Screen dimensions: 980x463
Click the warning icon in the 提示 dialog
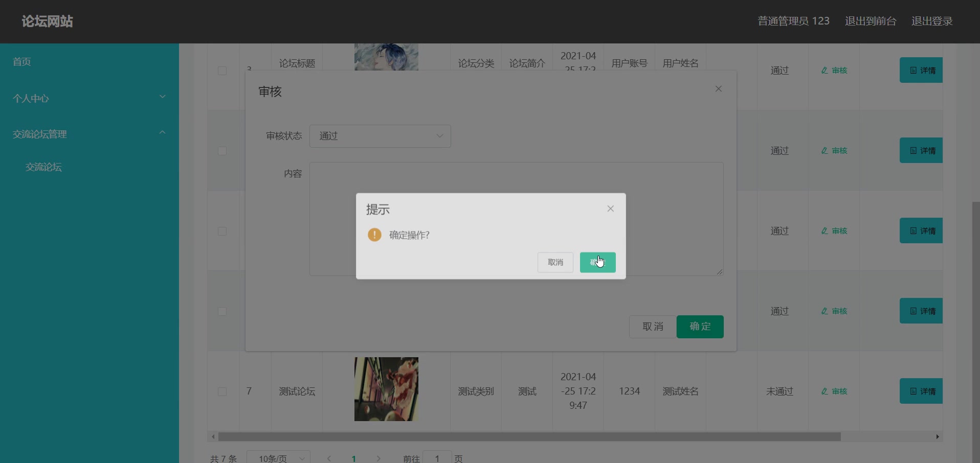pos(374,235)
